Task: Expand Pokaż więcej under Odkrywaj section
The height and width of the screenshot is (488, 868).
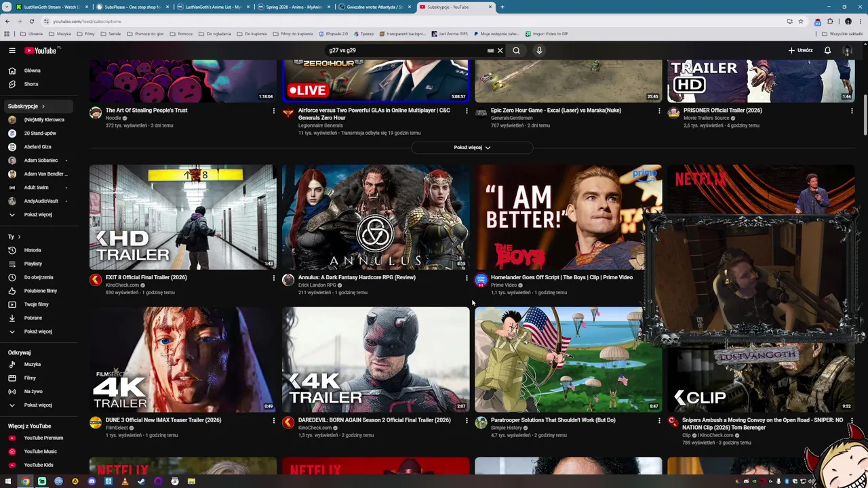Action: click(x=38, y=405)
